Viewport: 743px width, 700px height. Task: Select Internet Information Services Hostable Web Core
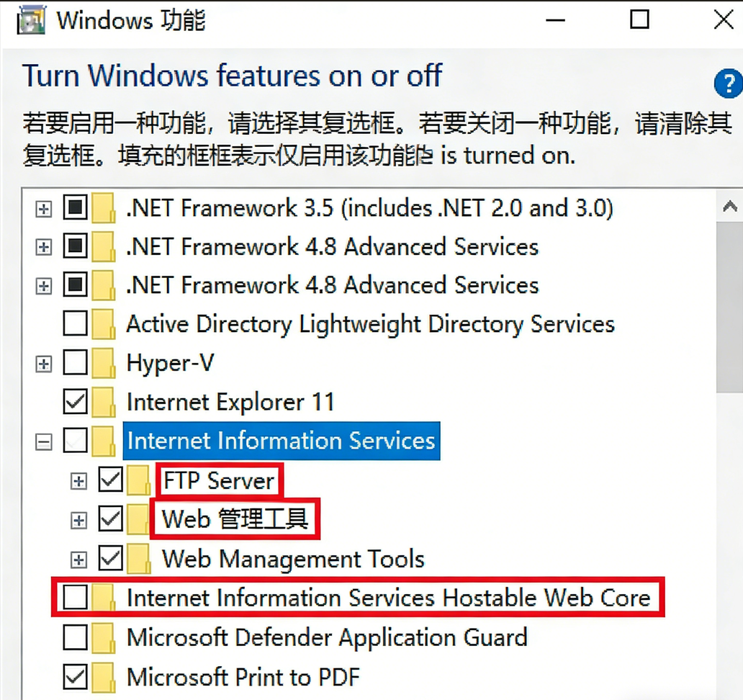click(x=388, y=598)
